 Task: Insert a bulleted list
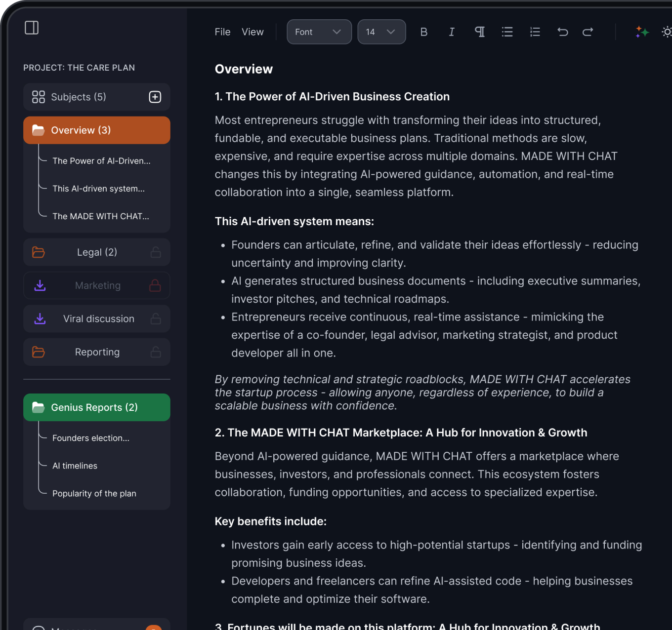point(507,32)
